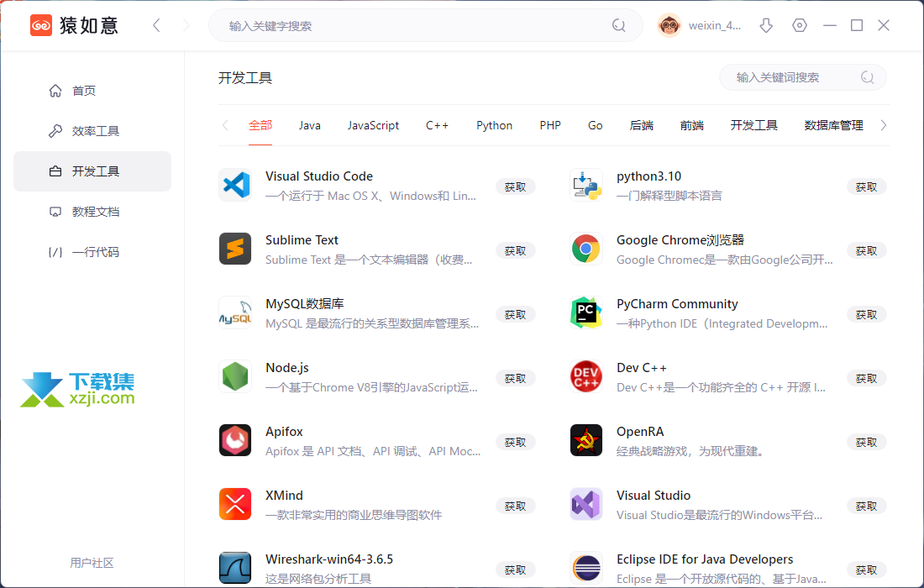Click 获取 for Wireshark-win64-3.6.5

(x=515, y=570)
